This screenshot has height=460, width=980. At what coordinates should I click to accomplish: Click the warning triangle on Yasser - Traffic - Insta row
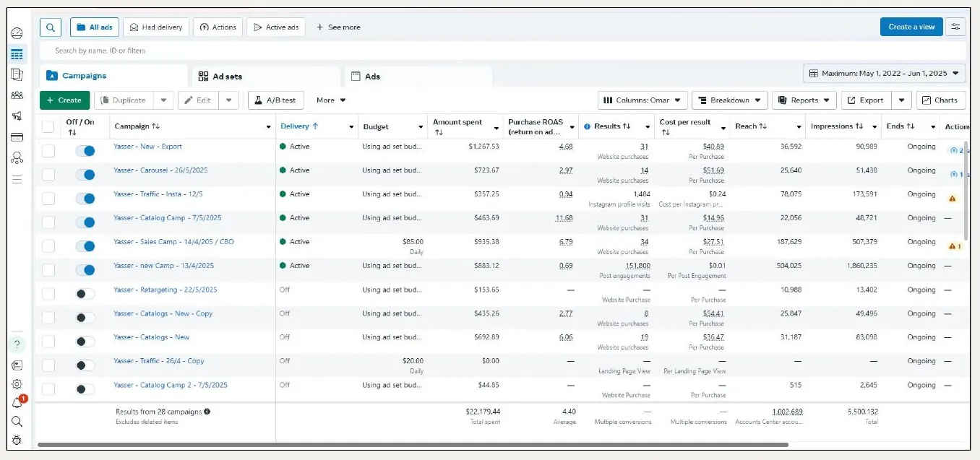(x=952, y=197)
